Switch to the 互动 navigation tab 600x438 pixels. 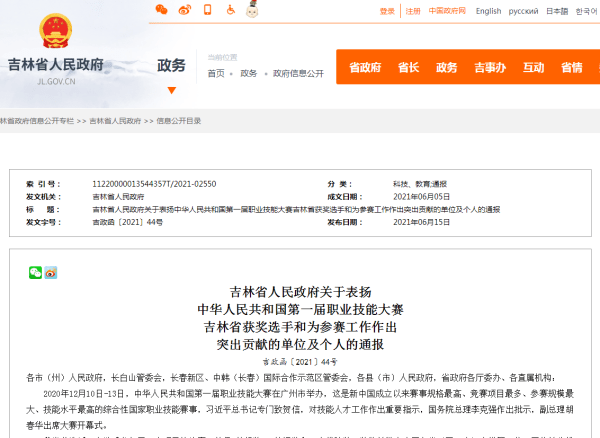(x=533, y=67)
